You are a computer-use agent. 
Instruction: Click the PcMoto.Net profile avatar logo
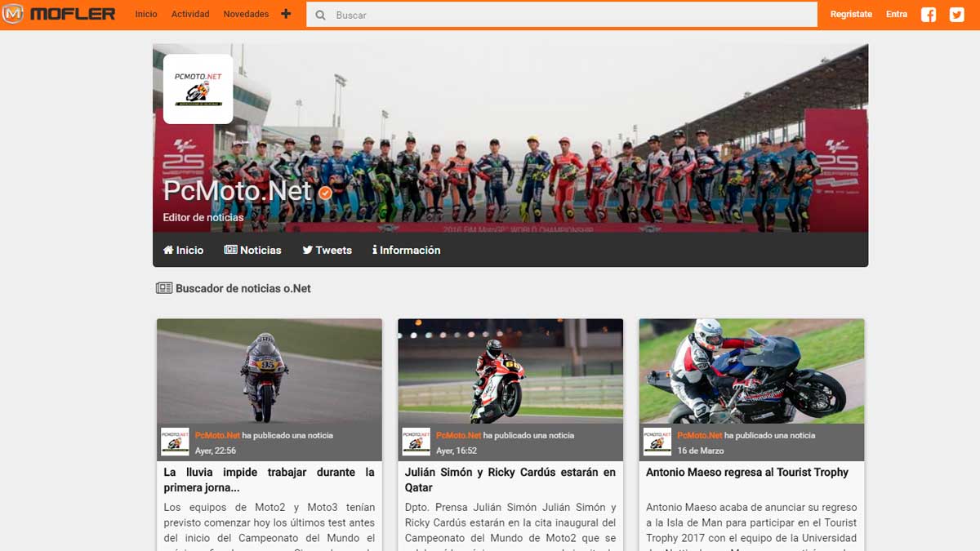[x=198, y=89]
